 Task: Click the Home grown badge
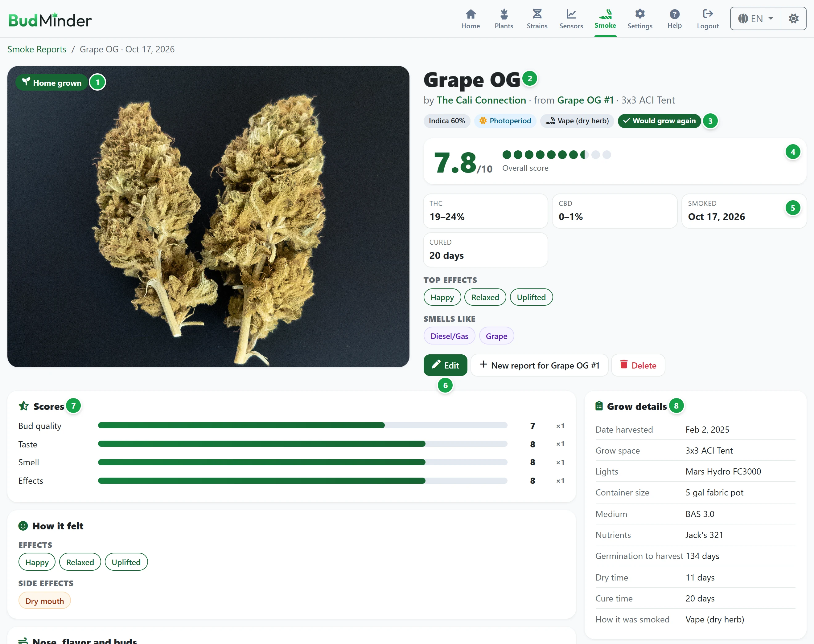point(52,83)
